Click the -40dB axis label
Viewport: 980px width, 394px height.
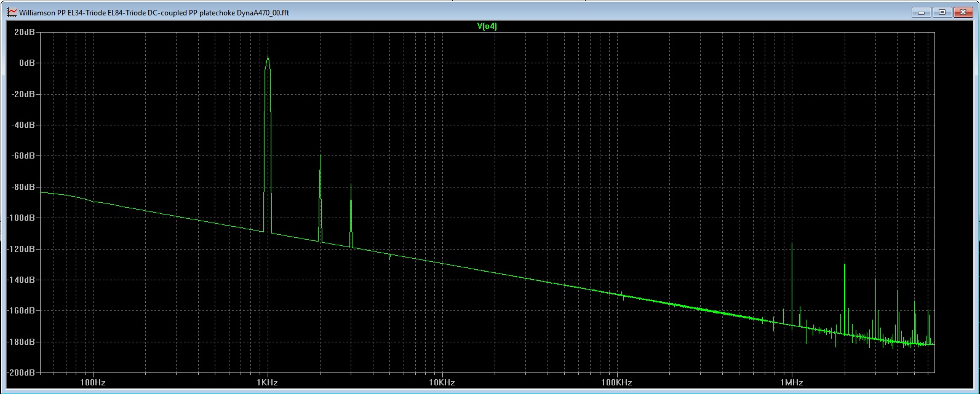(x=22, y=125)
